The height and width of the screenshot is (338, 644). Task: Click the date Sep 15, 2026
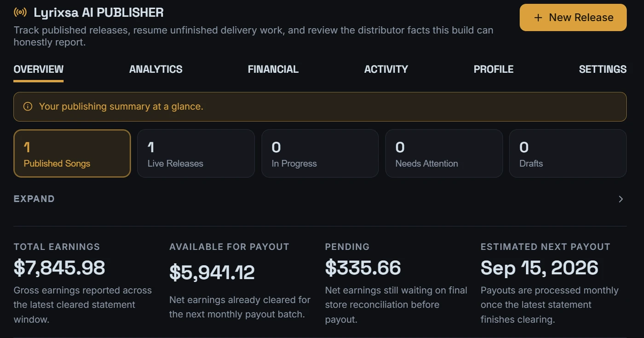tap(540, 268)
